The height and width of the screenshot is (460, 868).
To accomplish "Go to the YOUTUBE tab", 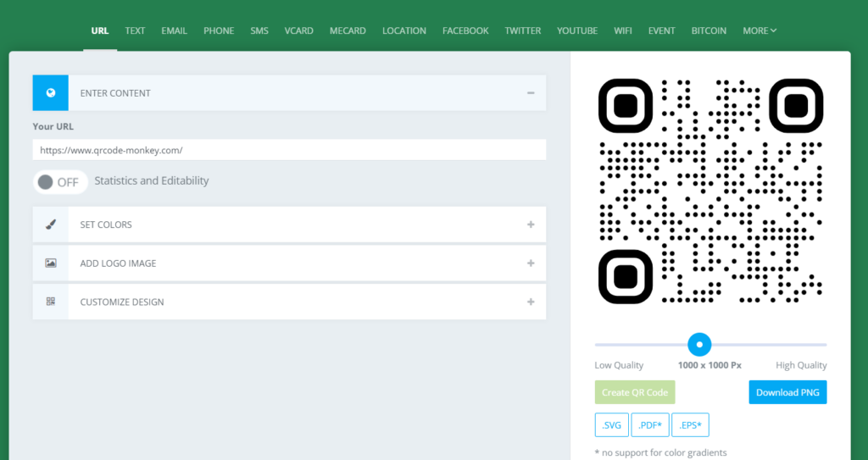I will 577,30.
